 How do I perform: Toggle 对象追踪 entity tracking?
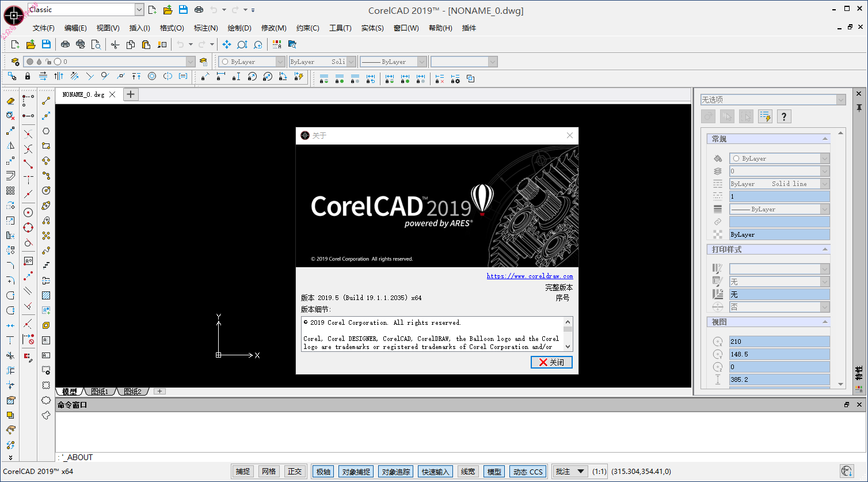click(396, 472)
